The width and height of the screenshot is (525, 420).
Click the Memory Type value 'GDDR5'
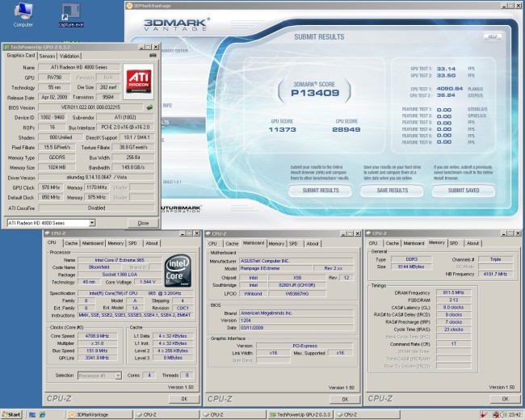pyautogui.click(x=57, y=157)
